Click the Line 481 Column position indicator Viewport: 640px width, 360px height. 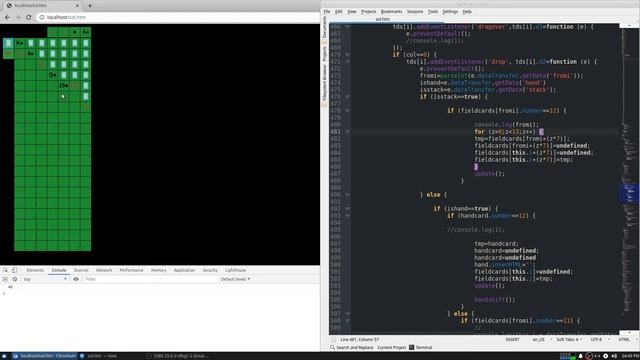[360, 340]
